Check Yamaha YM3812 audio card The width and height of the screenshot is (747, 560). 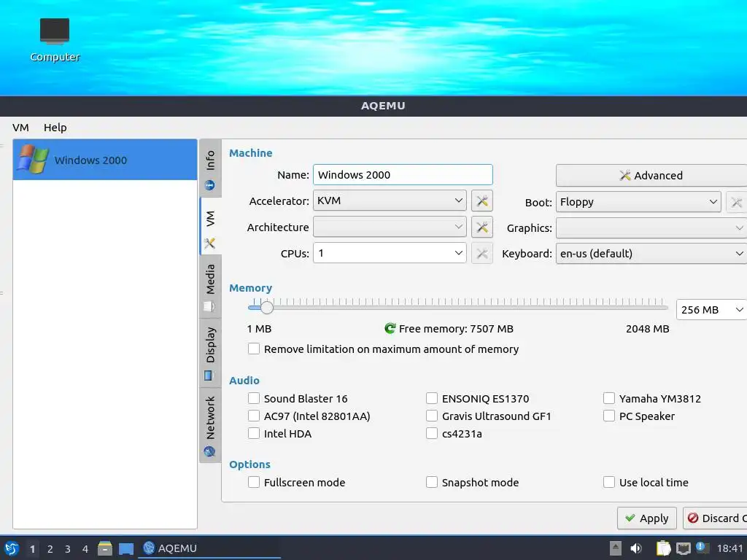tap(609, 399)
